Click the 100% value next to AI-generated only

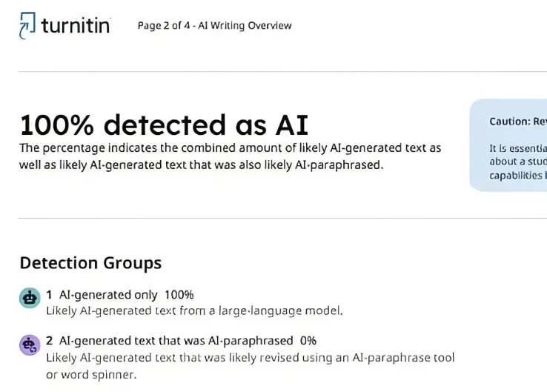(x=179, y=295)
